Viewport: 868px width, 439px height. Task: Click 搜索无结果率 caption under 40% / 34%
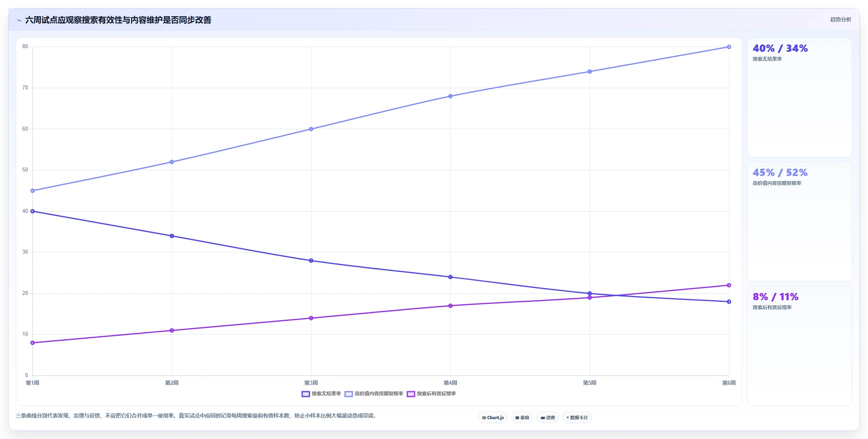tap(767, 59)
